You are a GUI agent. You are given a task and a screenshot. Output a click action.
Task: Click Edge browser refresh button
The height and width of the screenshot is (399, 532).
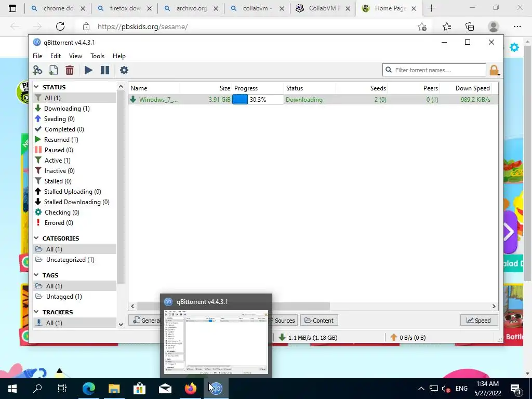[x=60, y=26]
